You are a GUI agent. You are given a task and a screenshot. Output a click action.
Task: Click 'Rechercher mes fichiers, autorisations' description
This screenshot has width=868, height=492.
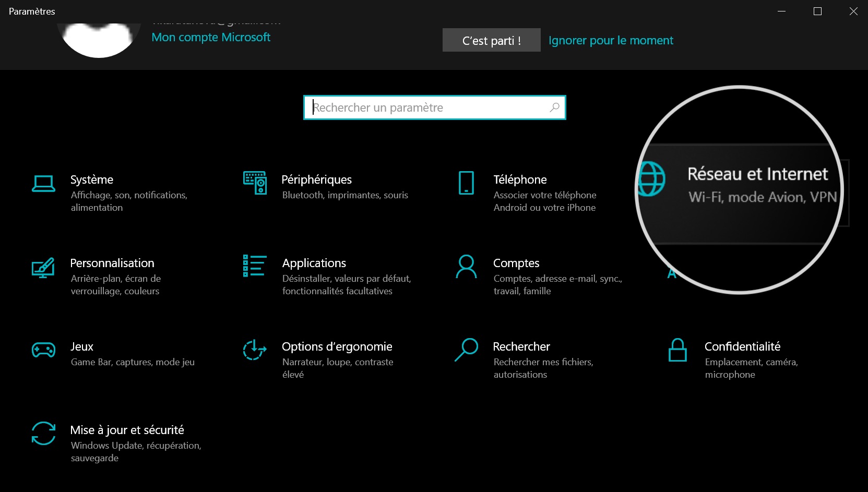543,368
